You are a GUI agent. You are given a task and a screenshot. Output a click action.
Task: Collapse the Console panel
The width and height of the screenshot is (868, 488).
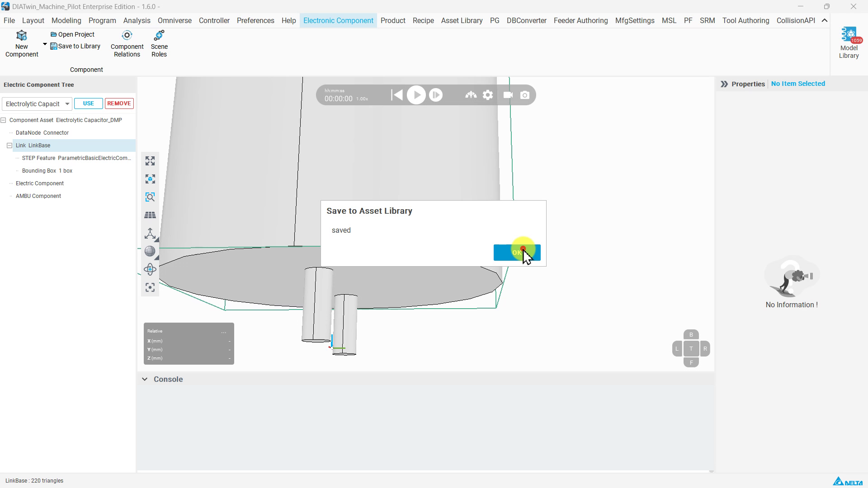coord(145,379)
